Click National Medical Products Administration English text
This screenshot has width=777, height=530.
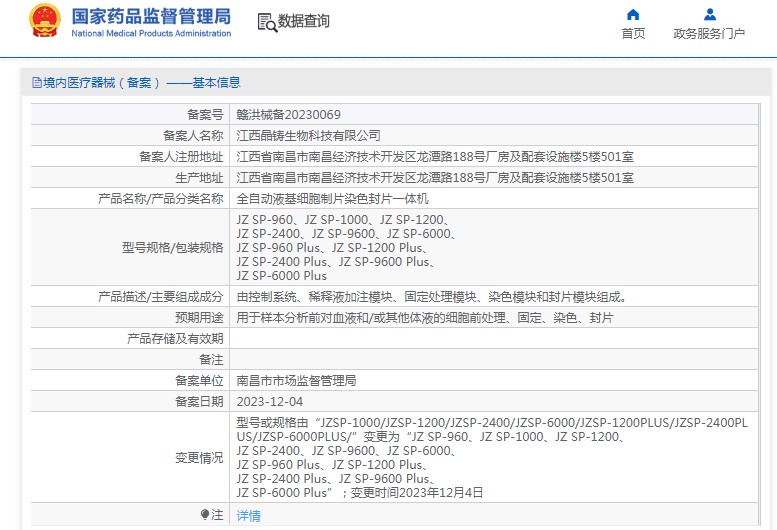tap(151, 34)
